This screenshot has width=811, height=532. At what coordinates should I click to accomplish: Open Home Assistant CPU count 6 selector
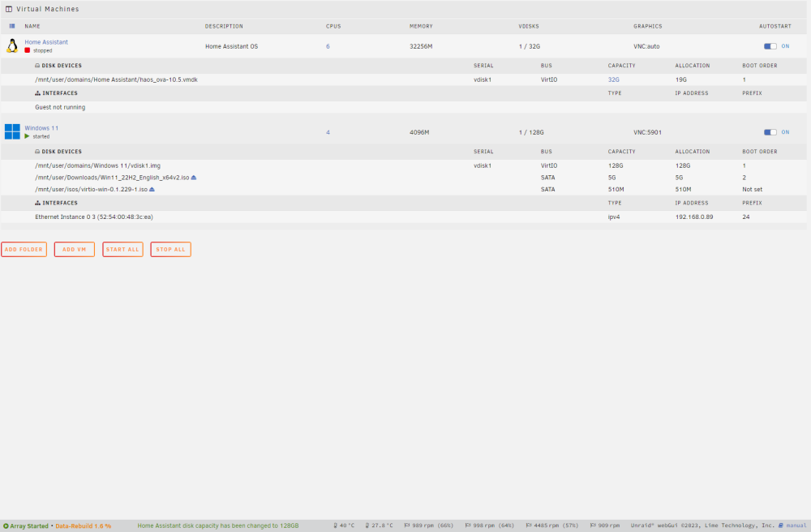328,46
